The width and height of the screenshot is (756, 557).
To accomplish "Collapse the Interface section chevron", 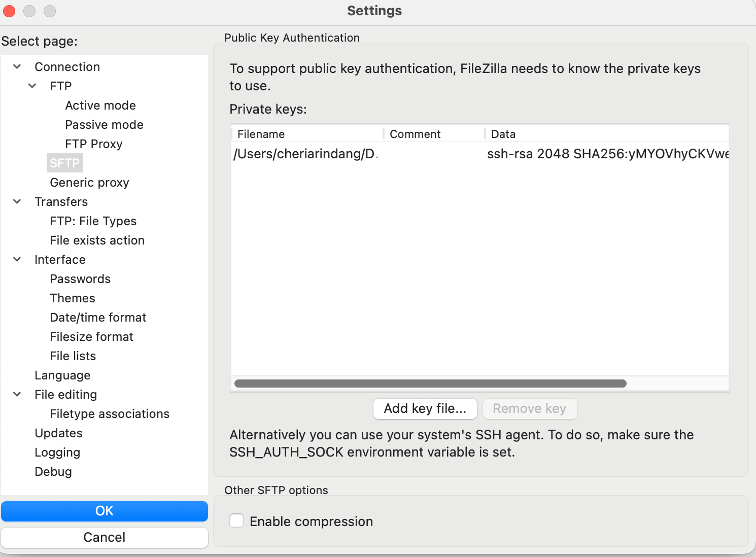I will 17,260.
